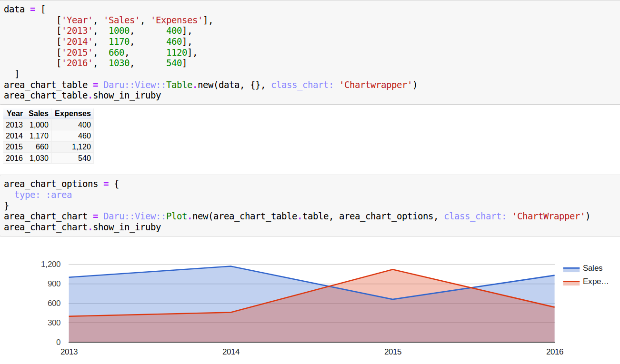Screen dimensions: 620x364
Task: Click the Sales value 1,170 in table
Action: 39,136
